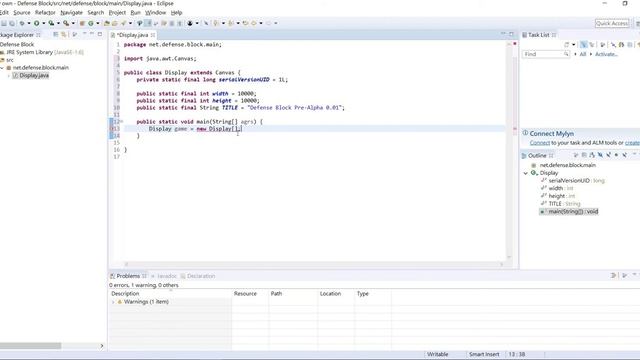Collapse net.defense.block.main package in Explorer
Screen dimensions: 640x360
(2, 68)
